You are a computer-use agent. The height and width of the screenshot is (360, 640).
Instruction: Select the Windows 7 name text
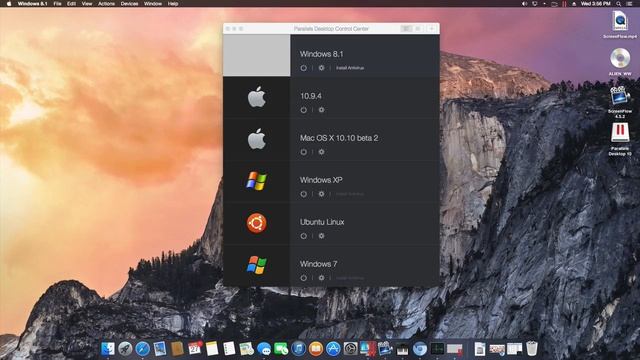pyautogui.click(x=319, y=264)
